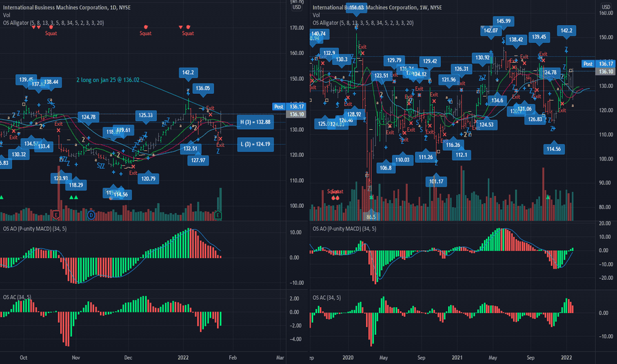Click the red earnings E marker on daily chart

56,215
